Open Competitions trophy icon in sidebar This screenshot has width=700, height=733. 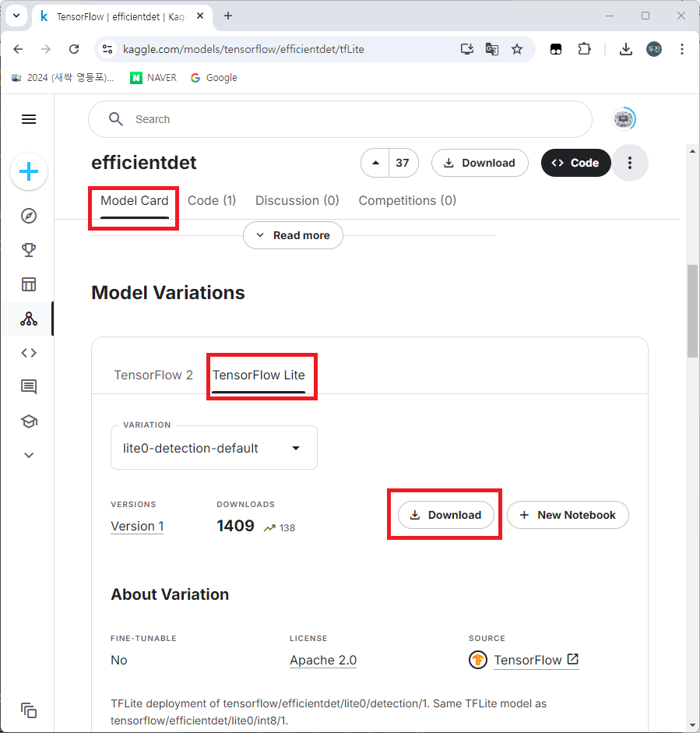click(x=29, y=249)
